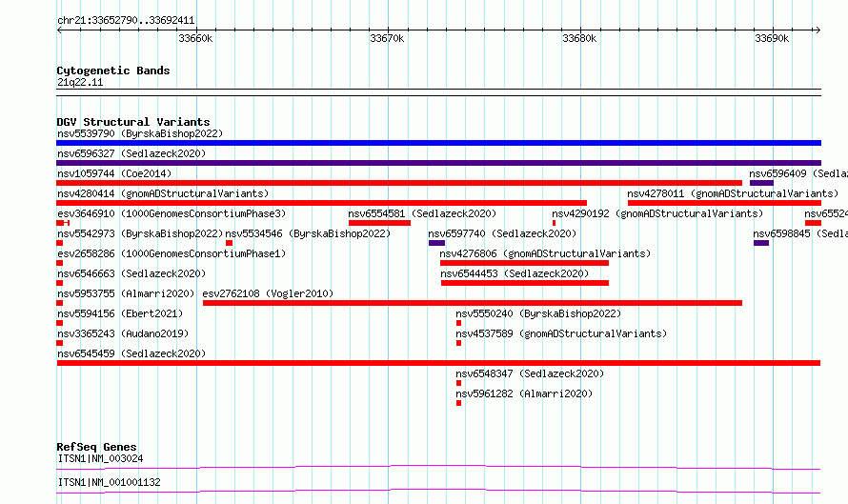848x504 pixels.
Task: Open nsv4290192 (gnomADStructuralVariants) label
Action: coord(657,213)
